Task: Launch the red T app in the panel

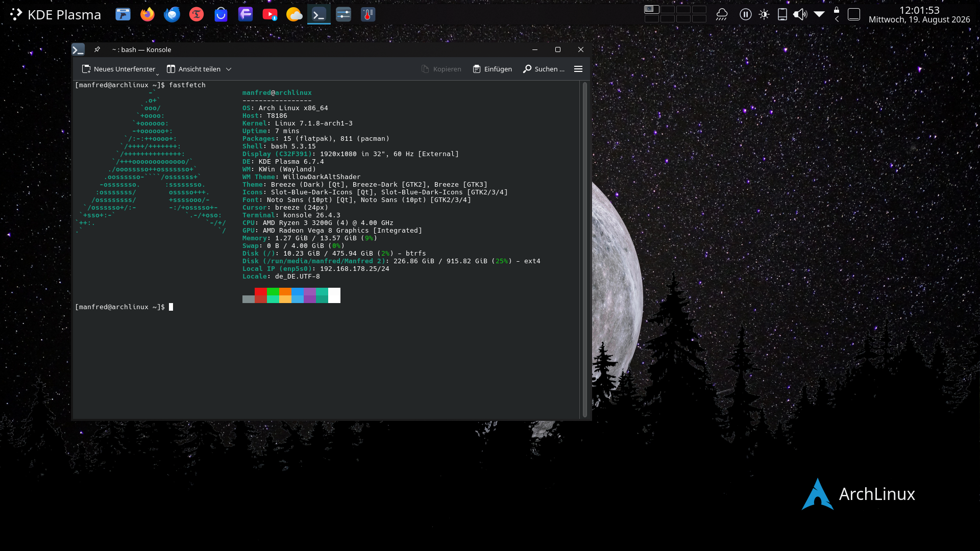Action: pos(197,14)
